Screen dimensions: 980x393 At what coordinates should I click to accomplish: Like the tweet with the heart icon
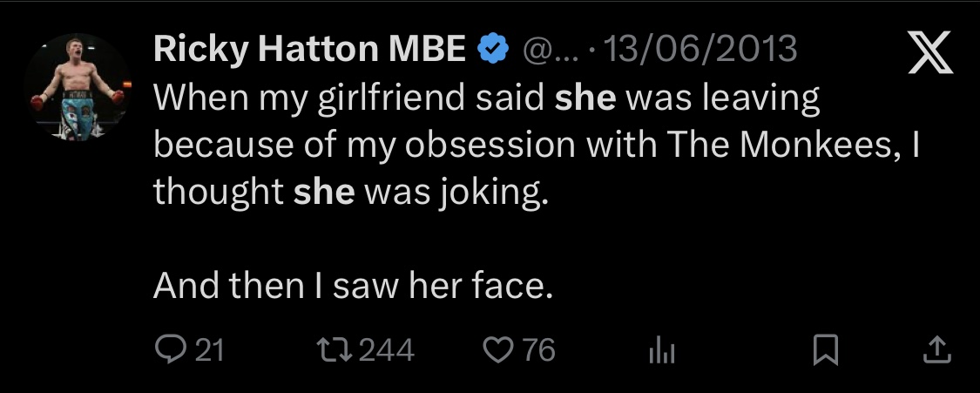click(498, 350)
